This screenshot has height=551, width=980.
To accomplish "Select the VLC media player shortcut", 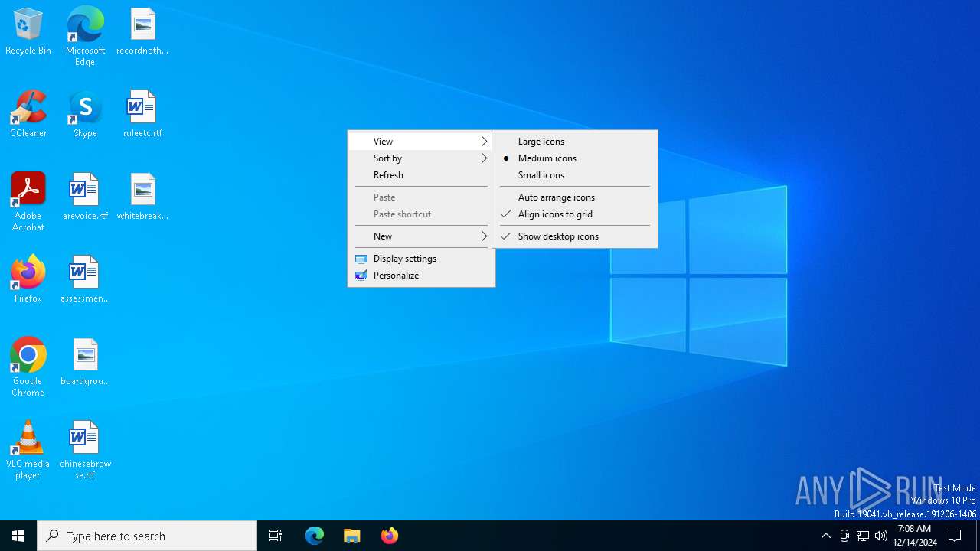I will (28, 450).
